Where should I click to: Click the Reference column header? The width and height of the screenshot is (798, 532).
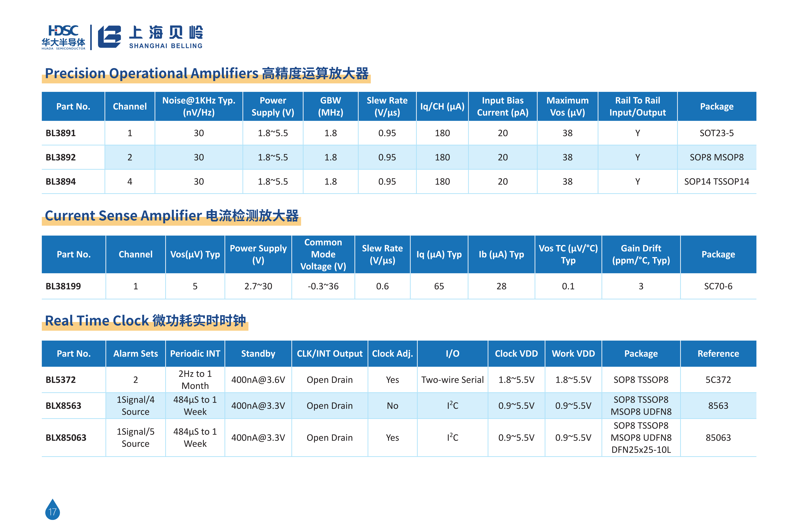(x=718, y=353)
